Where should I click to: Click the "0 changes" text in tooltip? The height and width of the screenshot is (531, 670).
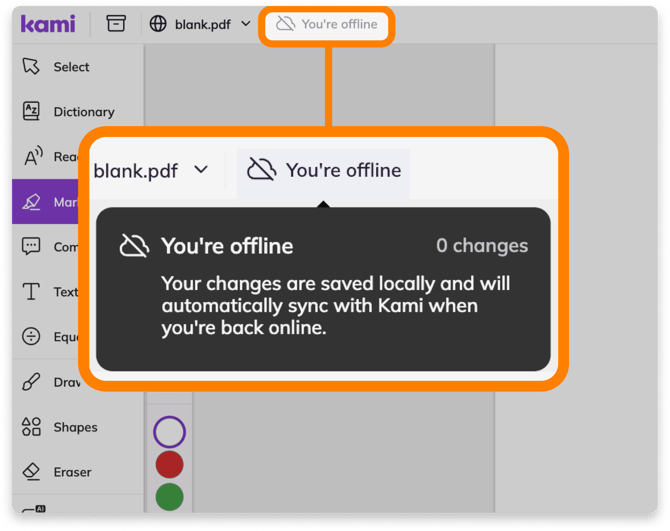(x=482, y=246)
